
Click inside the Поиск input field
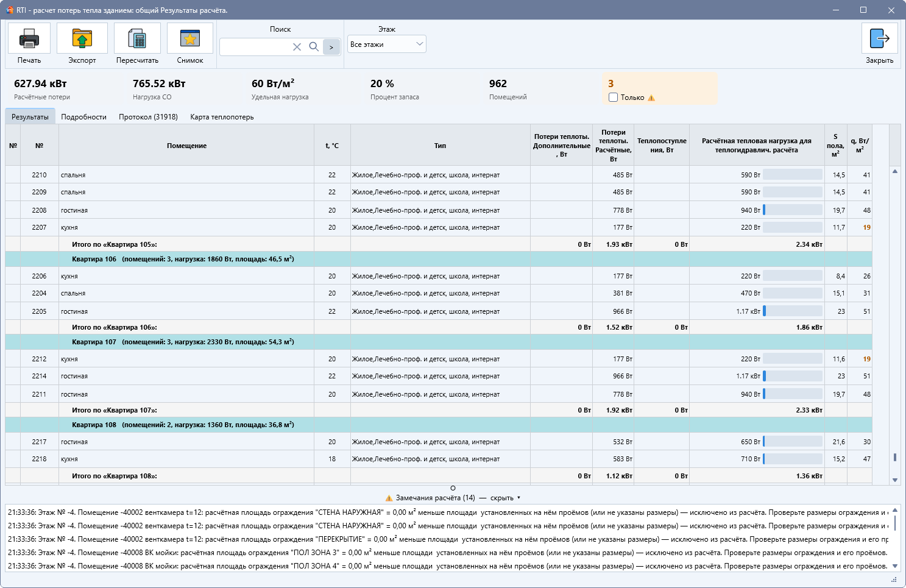(x=255, y=47)
